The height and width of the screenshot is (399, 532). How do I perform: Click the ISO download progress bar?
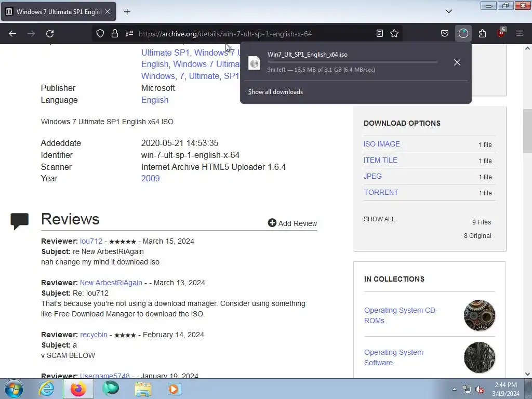pyautogui.click(x=352, y=62)
